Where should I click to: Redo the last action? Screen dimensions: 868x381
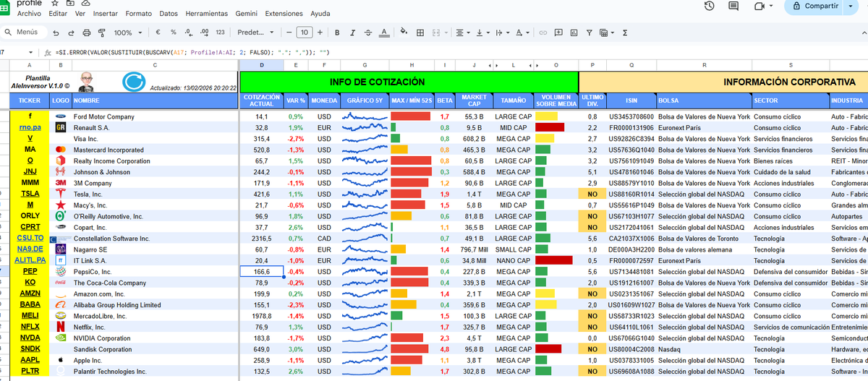72,33
